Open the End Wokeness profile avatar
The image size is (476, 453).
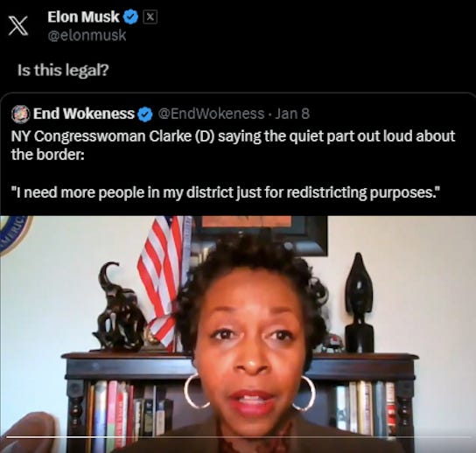click(x=21, y=114)
